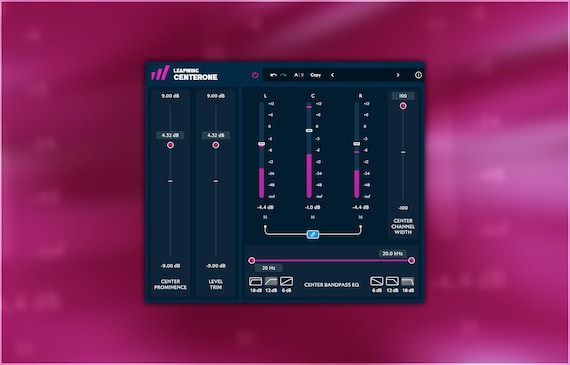Click the L channel -4.4 dB readout
The image size is (570, 365).
(265, 207)
